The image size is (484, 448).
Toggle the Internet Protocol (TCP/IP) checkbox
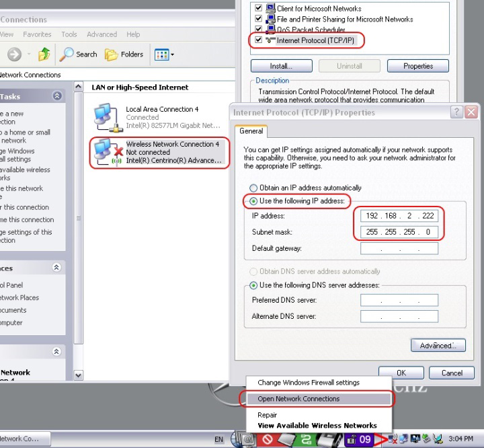tap(258, 40)
